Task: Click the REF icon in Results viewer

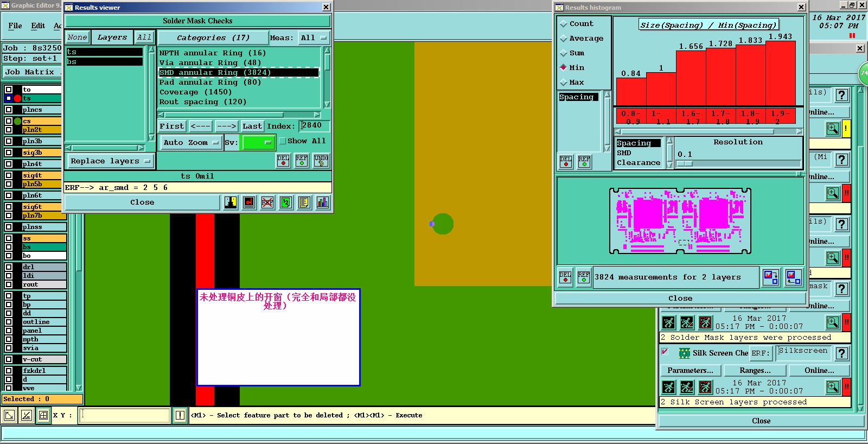Action: (x=302, y=161)
